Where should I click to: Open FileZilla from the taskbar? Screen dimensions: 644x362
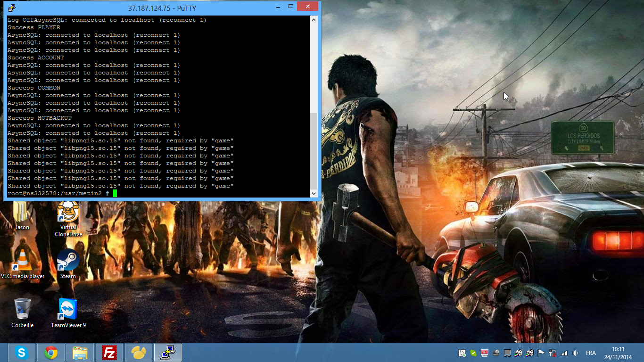(x=109, y=353)
